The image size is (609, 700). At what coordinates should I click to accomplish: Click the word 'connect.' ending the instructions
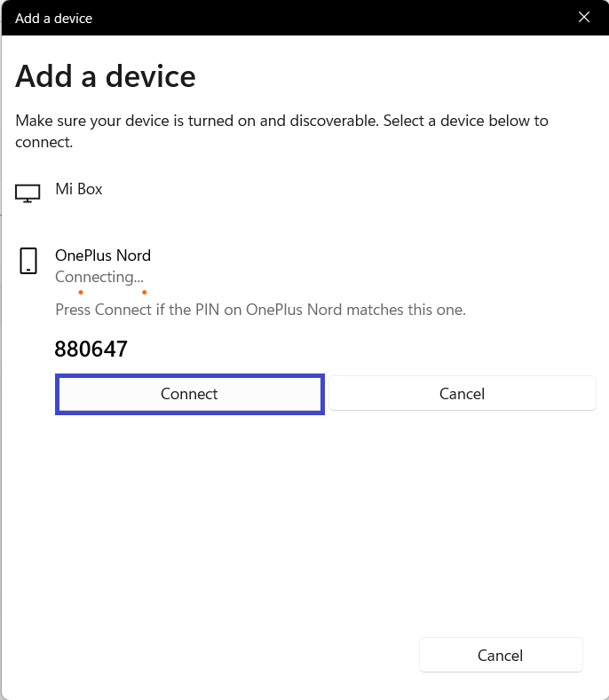[43, 141]
